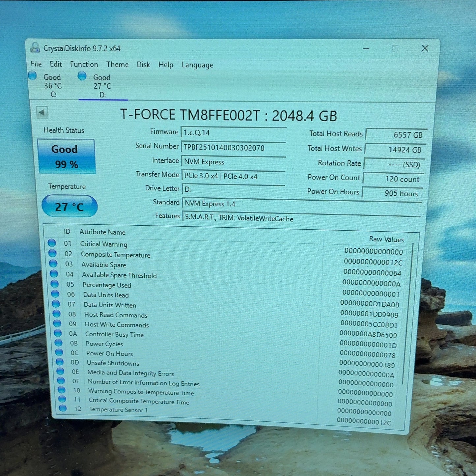Click the ID column header

click(x=67, y=231)
